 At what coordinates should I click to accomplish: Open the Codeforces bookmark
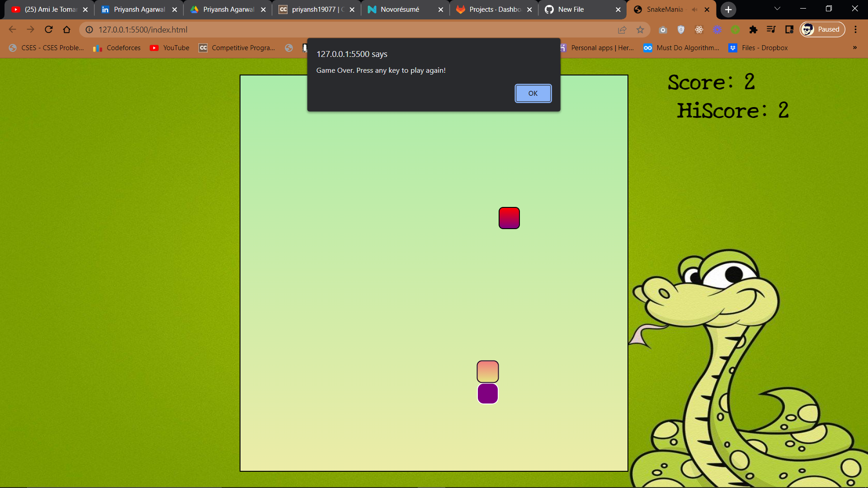[117, 48]
